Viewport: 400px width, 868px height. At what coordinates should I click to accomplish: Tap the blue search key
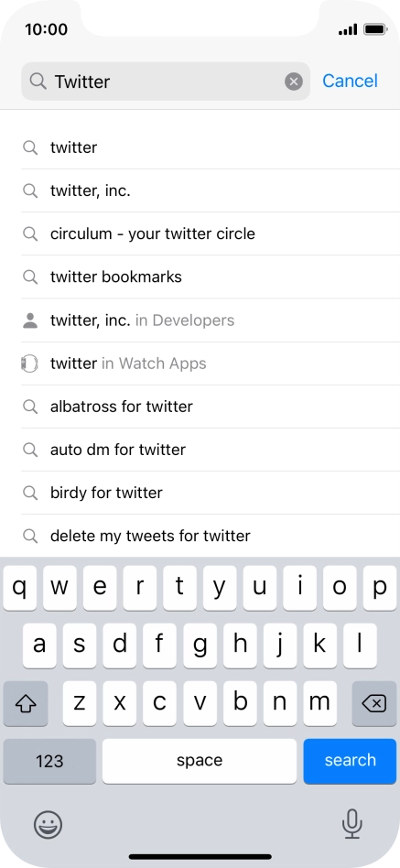pyautogui.click(x=350, y=761)
